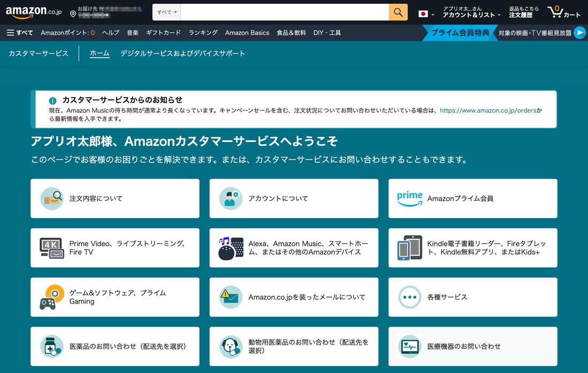The height and width of the screenshot is (373, 588).
Task: Open ヘルプ in the navigation bar
Action: (111, 33)
